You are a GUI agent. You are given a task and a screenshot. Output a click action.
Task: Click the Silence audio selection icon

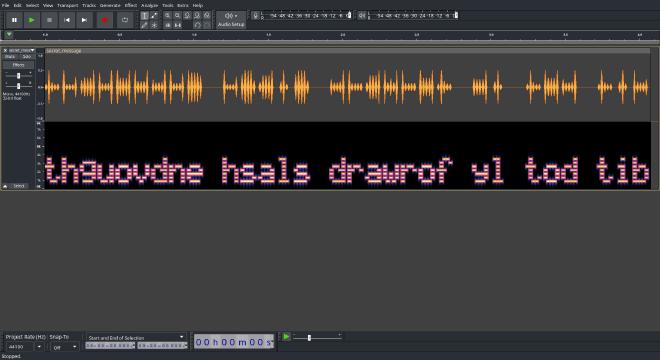pyautogui.click(x=177, y=25)
